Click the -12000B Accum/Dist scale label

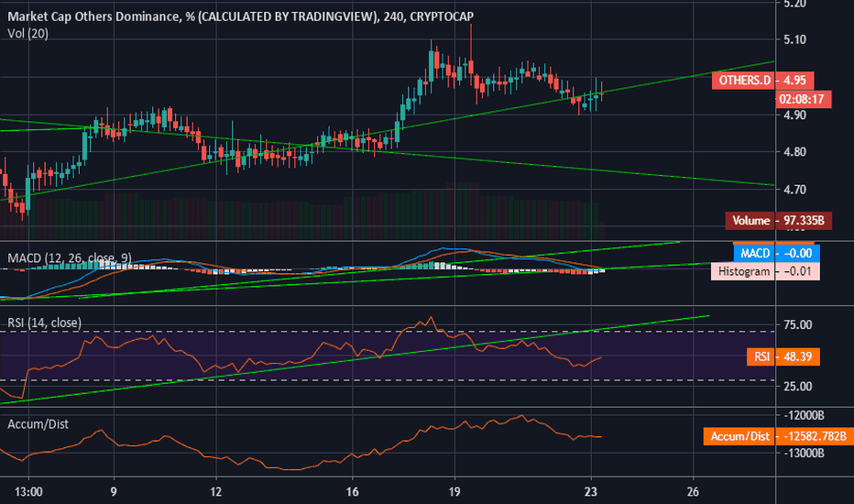pyautogui.click(x=804, y=416)
